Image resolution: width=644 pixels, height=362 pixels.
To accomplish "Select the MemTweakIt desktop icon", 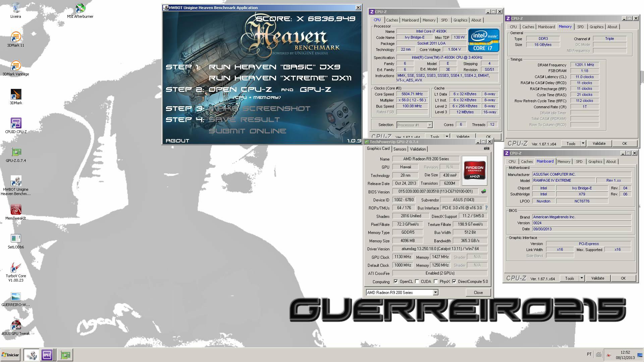I will pyautogui.click(x=16, y=213).
